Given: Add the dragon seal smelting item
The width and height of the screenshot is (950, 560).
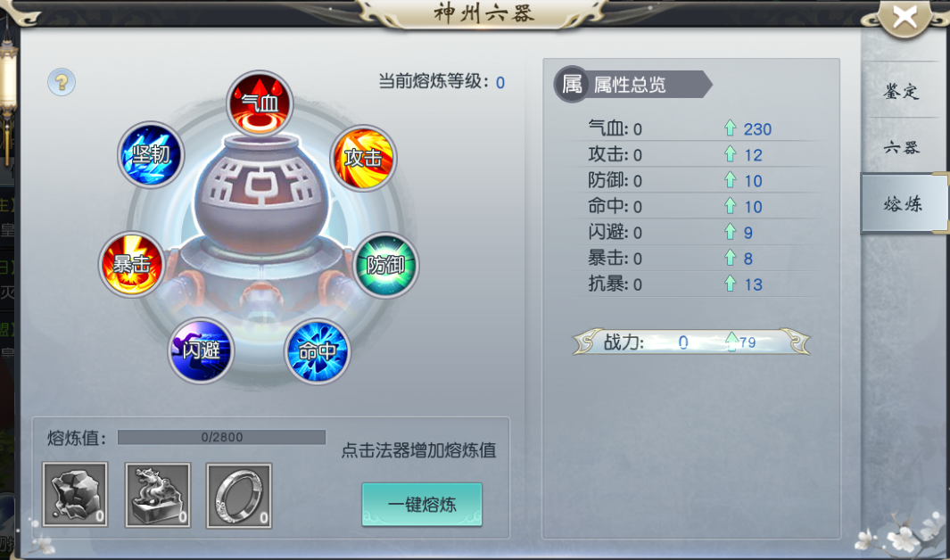Looking at the screenshot, I should click(x=158, y=495).
